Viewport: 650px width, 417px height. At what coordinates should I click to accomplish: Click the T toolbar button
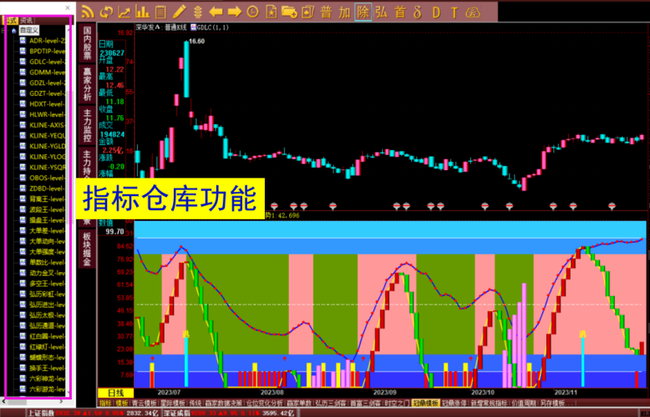click(454, 12)
